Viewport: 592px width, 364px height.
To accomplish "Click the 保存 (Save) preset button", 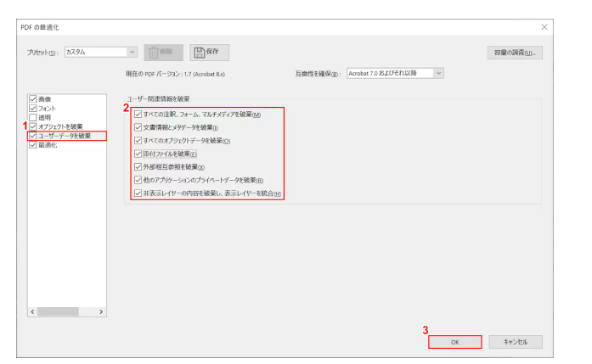I will tap(210, 52).
